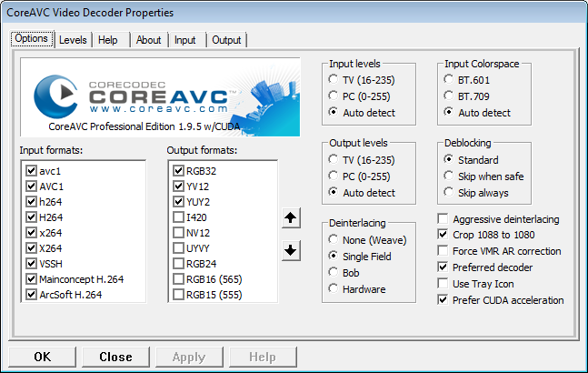Move selected output format down with arrow
This screenshot has width=588, height=373.
pos(291,250)
